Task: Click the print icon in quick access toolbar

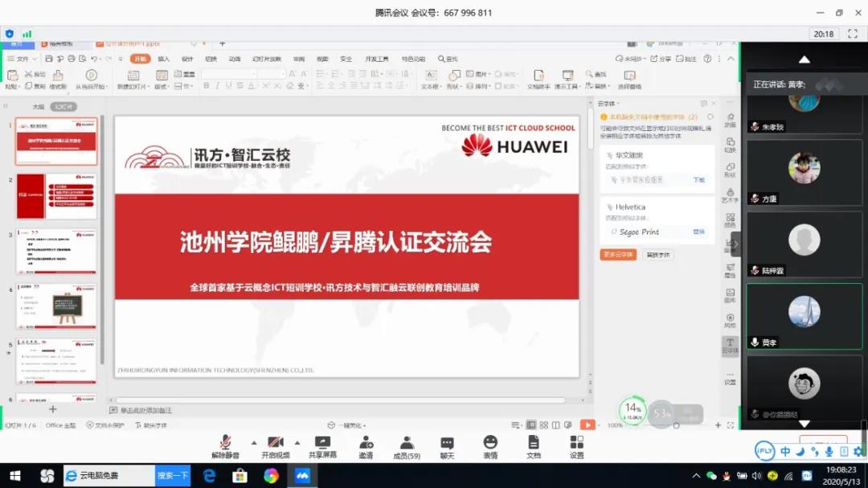Action: pos(72,59)
